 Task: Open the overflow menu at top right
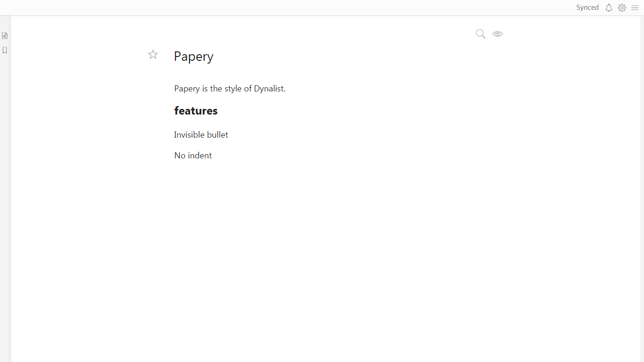[635, 8]
